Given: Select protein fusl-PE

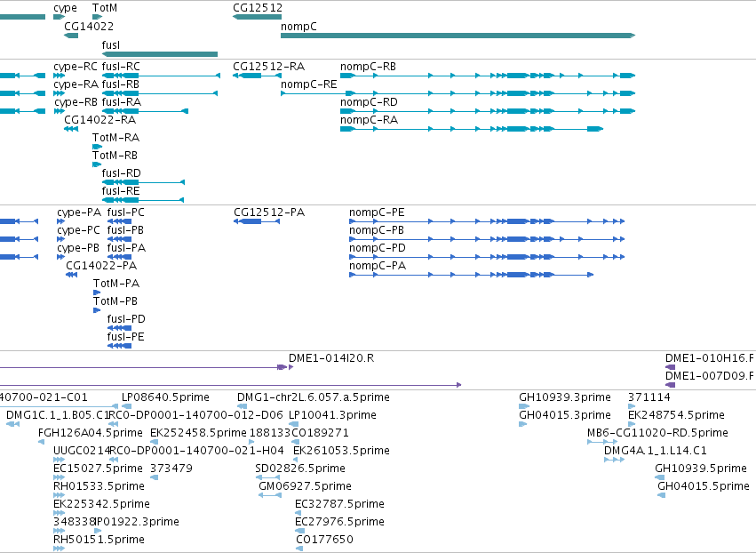Looking at the screenshot, I should pyautogui.click(x=119, y=346).
